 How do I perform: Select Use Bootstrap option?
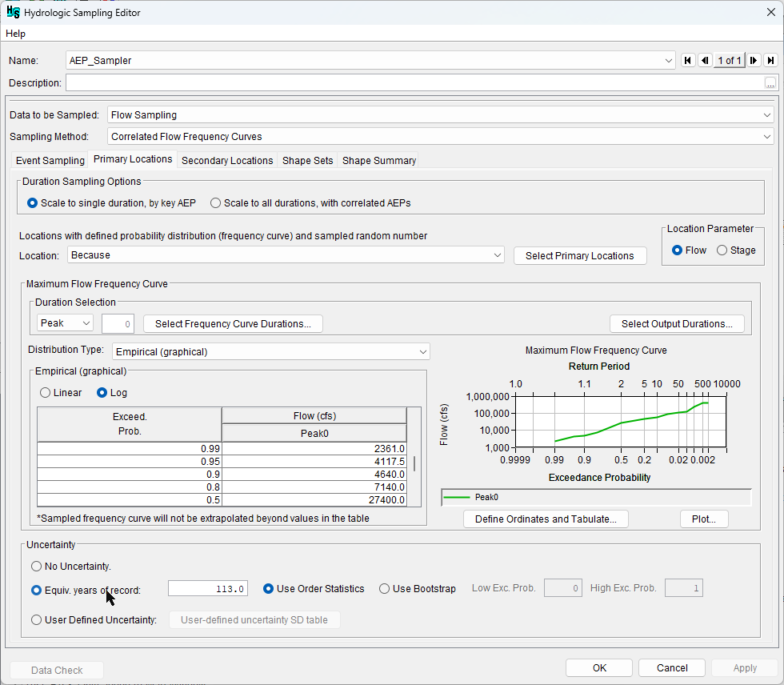coord(384,589)
